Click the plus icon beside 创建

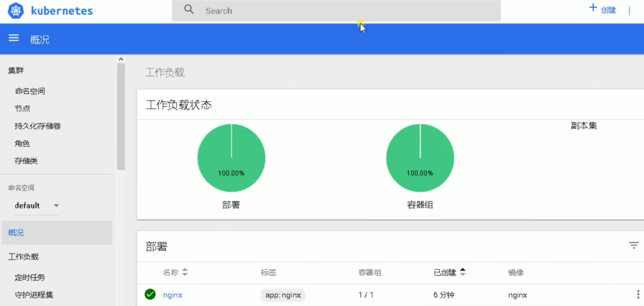(593, 8)
